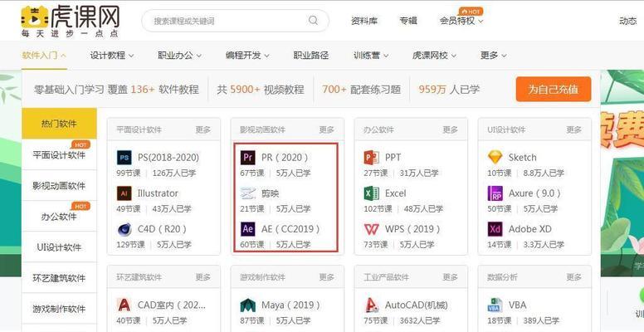The image size is (644, 332).
Task: Open the After Effects Ae icon
Action: [247, 229]
